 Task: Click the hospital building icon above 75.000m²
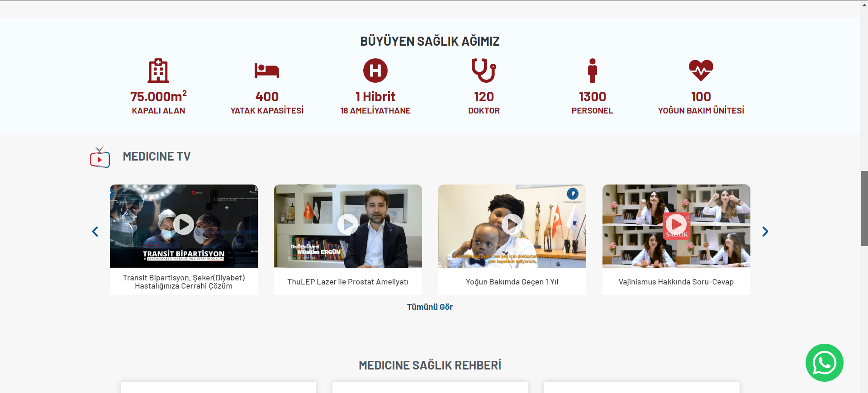click(158, 71)
